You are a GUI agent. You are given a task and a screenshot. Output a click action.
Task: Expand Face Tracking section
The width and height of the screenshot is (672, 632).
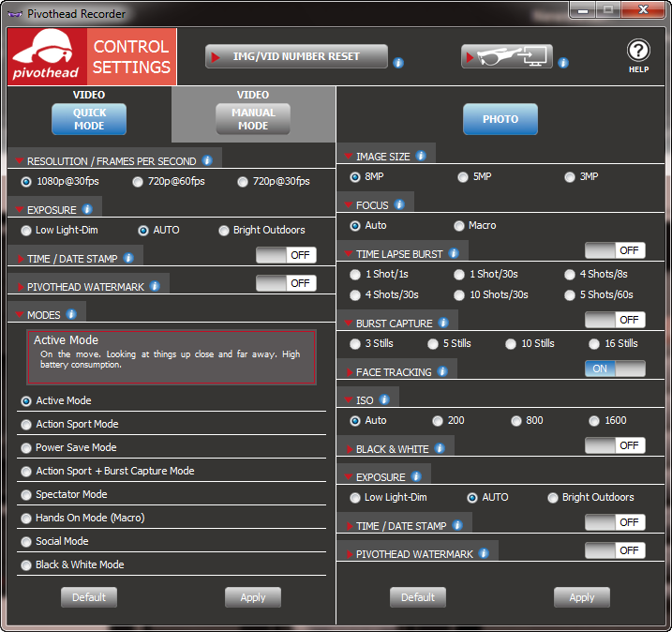350,372
